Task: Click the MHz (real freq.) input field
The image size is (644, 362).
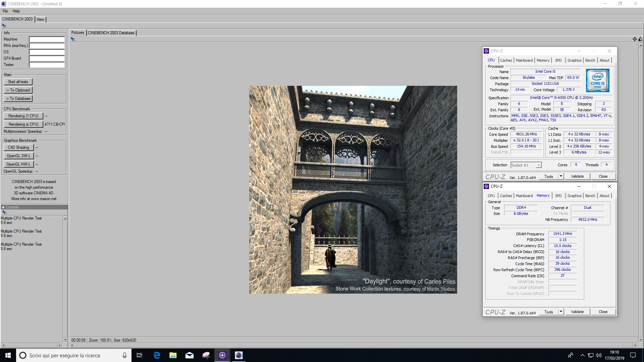Action: pyautogui.click(x=47, y=46)
